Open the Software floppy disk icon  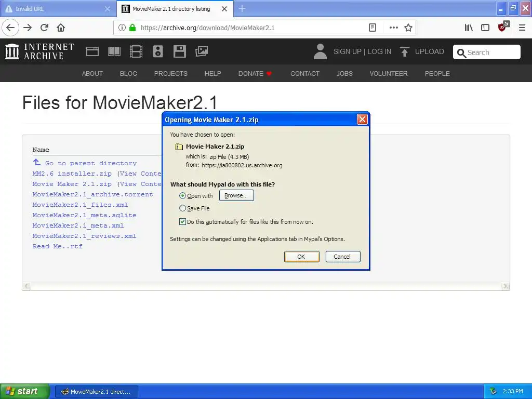click(x=179, y=51)
